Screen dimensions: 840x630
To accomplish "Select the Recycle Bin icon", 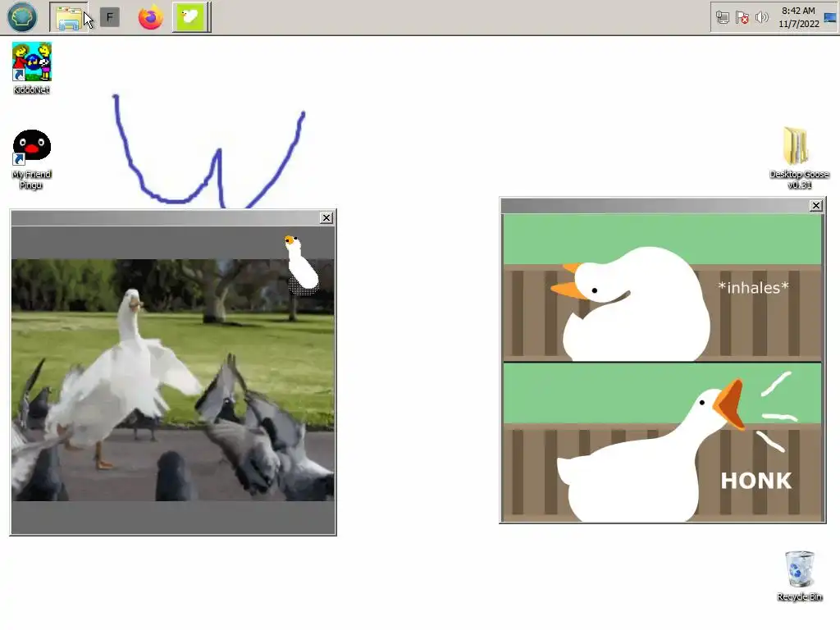I will (x=799, y=575).
